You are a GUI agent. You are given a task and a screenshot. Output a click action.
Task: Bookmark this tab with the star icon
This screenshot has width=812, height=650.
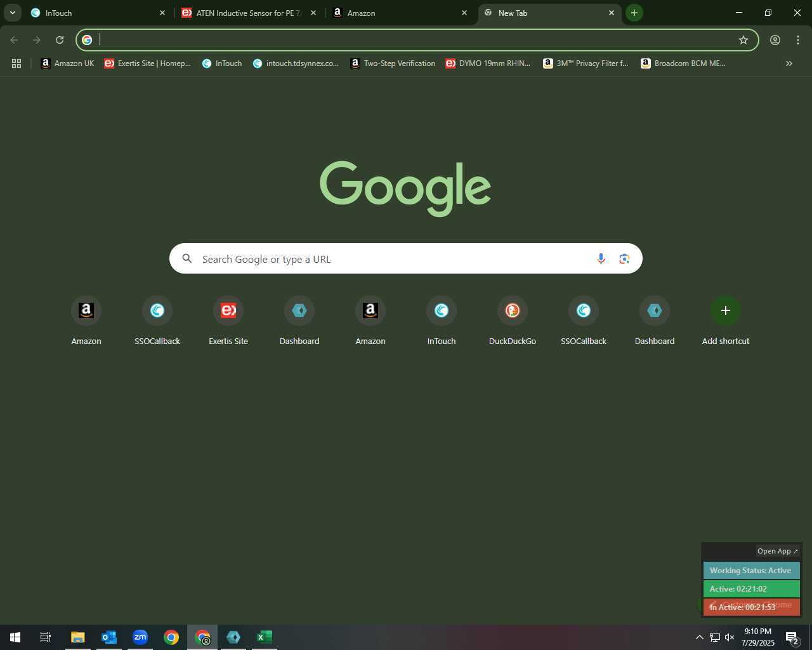point(743,40)
